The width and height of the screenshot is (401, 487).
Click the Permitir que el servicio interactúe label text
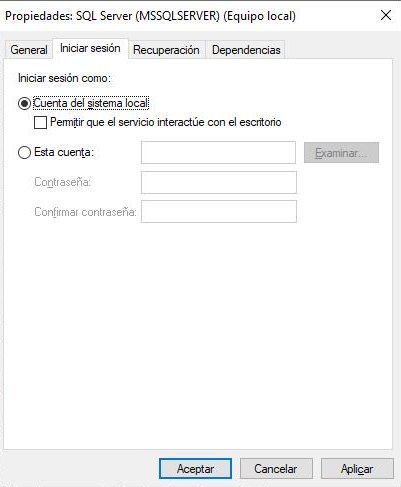pos(166,122)
